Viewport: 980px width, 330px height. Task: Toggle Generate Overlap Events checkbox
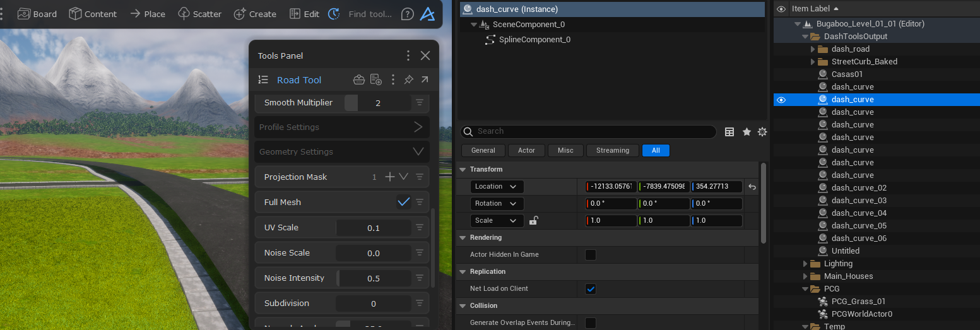pyautogui.click(x=591, y=322)
